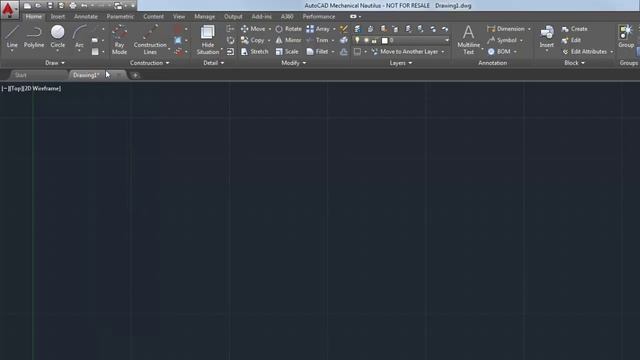This screenshot has width=640, height=360.
Task: Toggle the layer freeze sun icon
Action: (366, 40)
